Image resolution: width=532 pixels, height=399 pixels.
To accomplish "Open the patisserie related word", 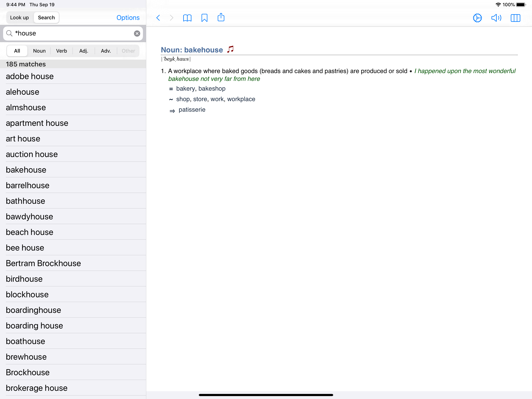I will (x=192, y=110).
